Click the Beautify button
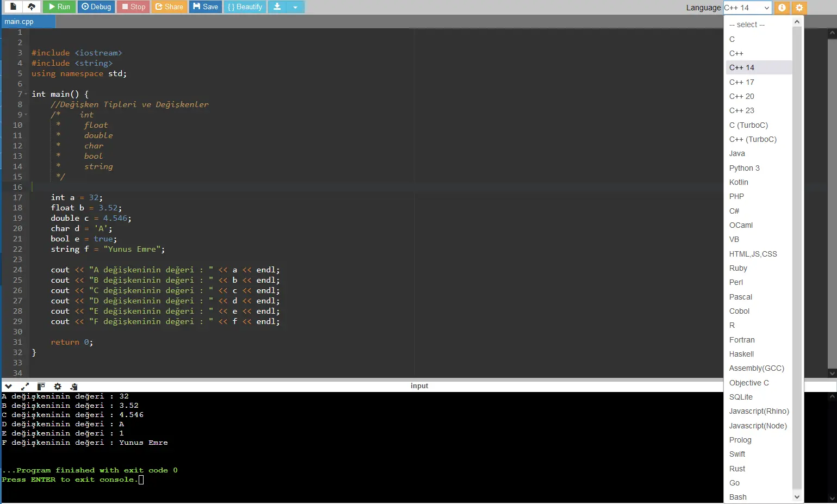The width and height of the screenshot is (837, 504). [245, 7]
